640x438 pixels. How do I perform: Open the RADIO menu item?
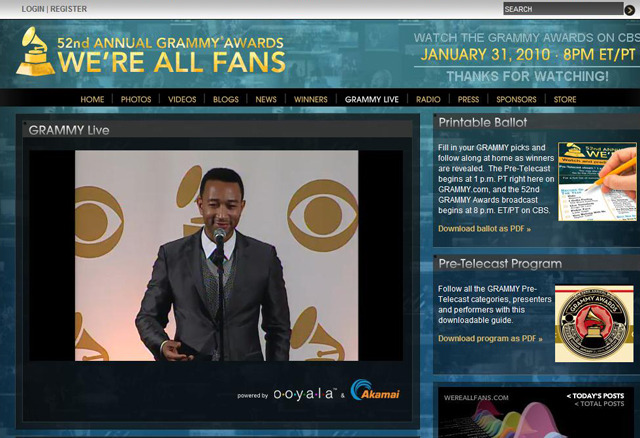click(428, 99)
